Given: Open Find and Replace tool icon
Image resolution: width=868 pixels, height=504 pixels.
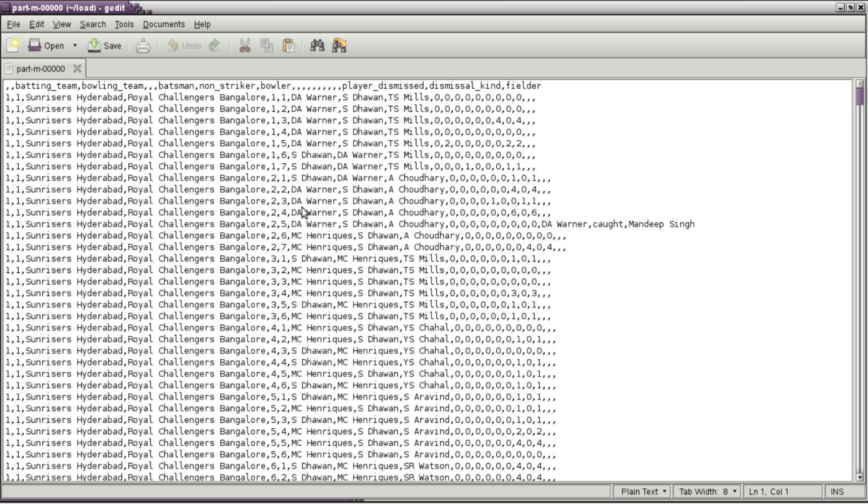Looking at the screenshot, I should click(x=340, y=45).
